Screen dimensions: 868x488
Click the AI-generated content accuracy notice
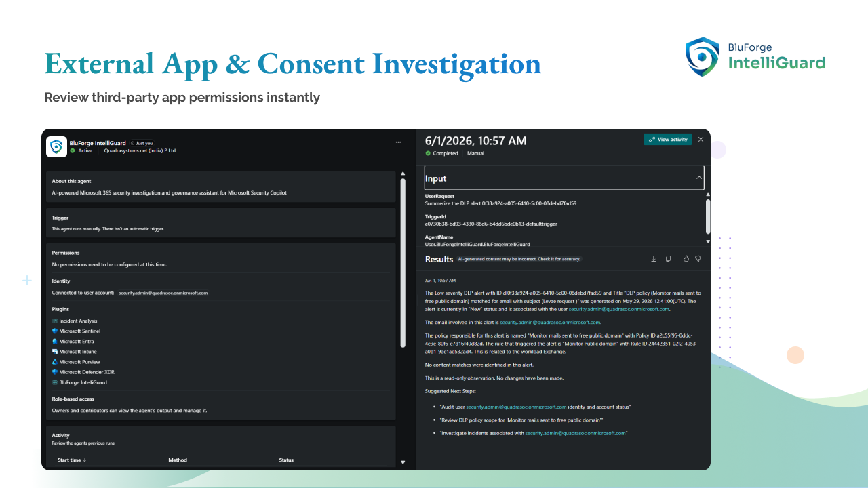(x=519, y=259)
